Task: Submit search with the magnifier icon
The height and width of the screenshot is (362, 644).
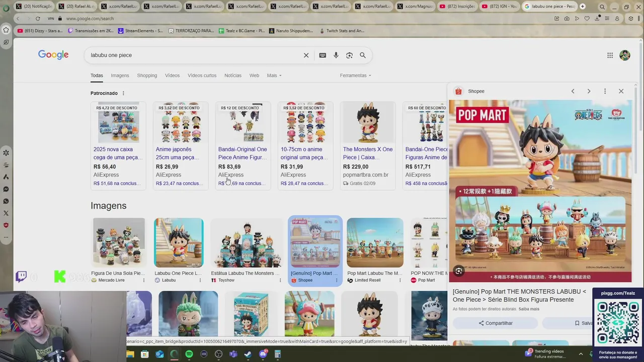Action: pyautogui.click(x=363, y=55)
